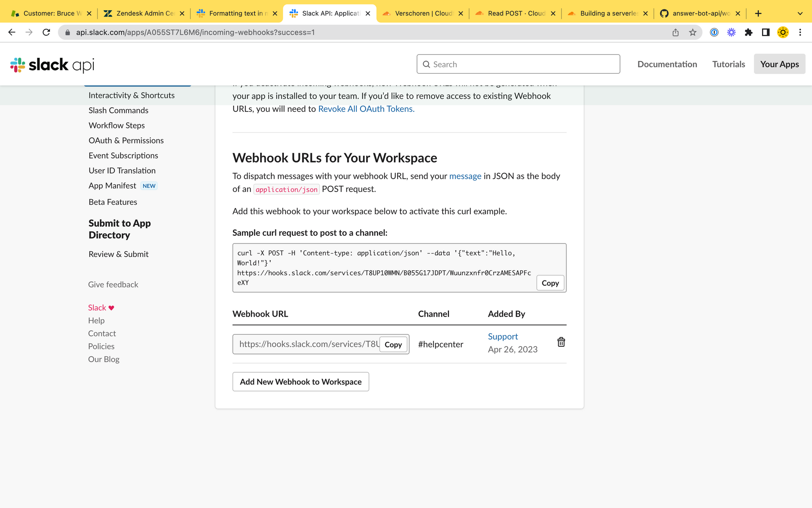Expand the tab search dropdown arrow

(x=800, y=13)
